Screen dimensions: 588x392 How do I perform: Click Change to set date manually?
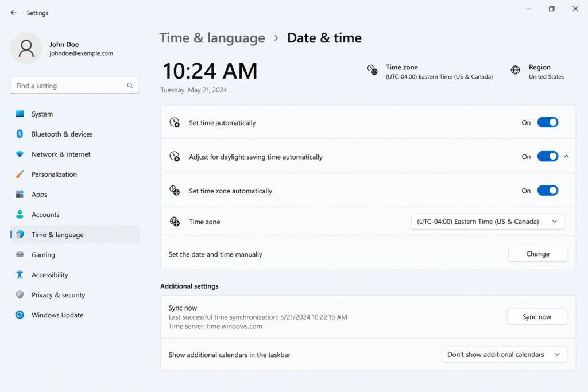click(x=537, y=254)
